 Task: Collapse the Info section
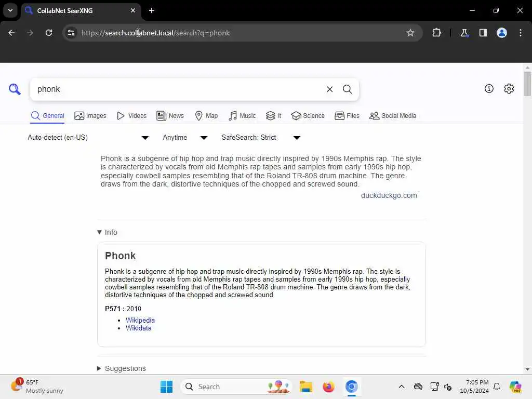[x=107, y=232]
